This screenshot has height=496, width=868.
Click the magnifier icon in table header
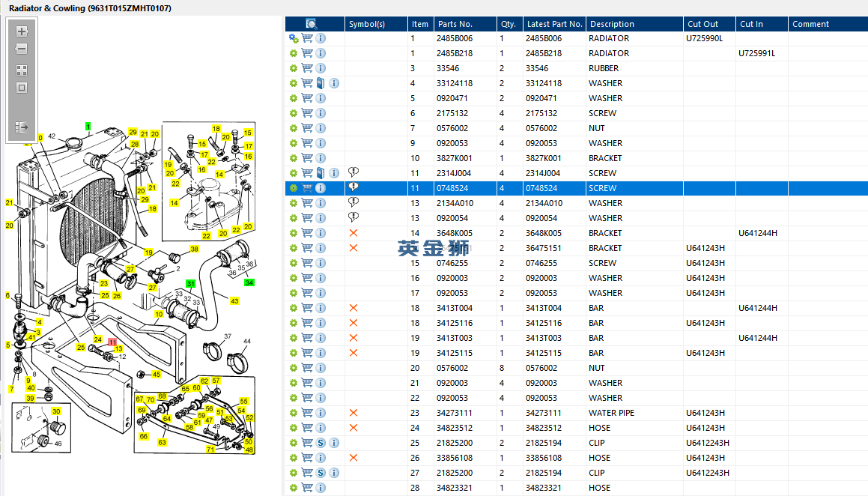312,24
